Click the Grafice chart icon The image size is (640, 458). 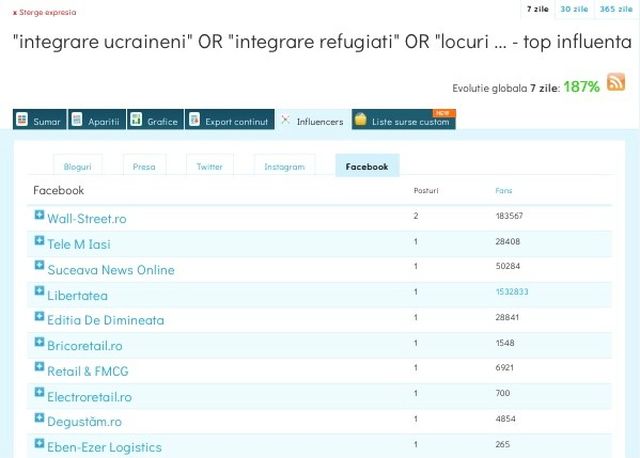point(136,119)
